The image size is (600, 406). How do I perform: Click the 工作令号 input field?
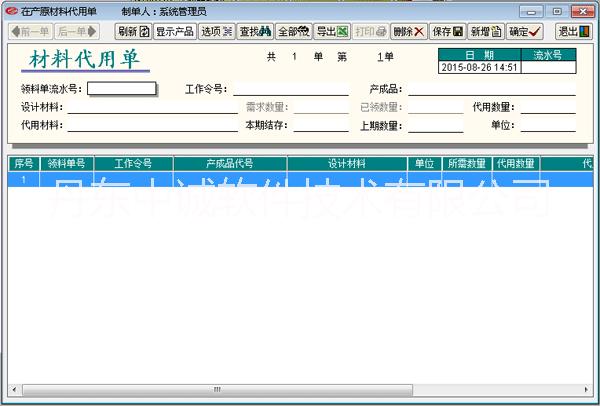pyautogui.click(x=291, y=89)
